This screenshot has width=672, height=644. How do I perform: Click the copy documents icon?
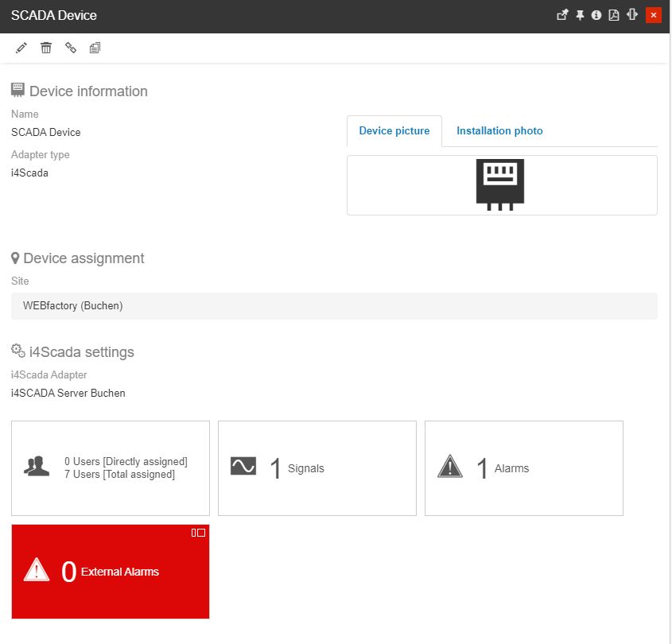tap(95, 48)
